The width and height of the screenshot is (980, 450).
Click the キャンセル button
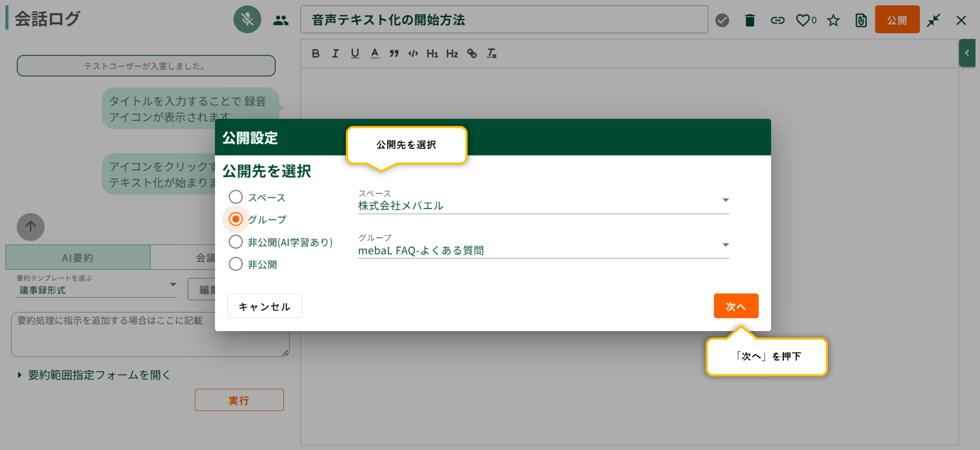(264, 306)
